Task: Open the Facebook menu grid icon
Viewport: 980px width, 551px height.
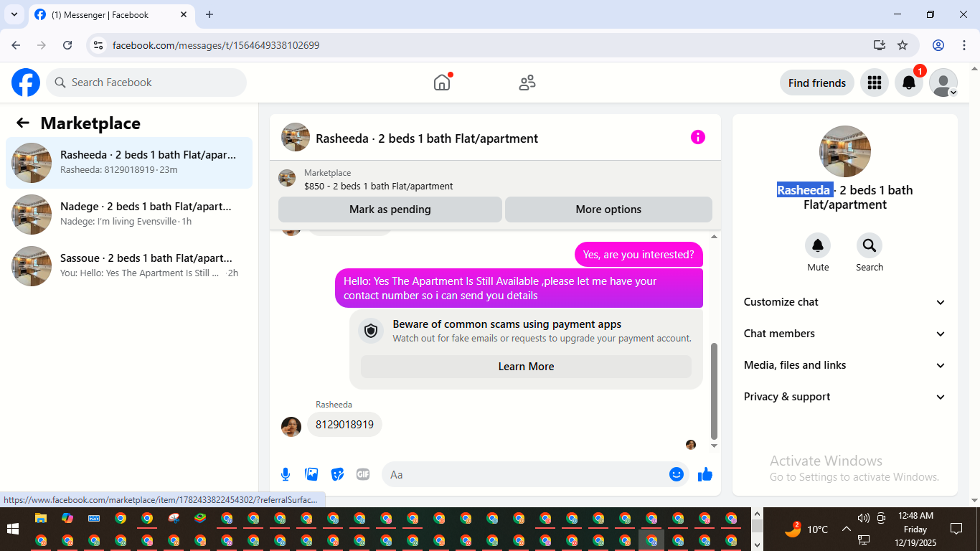Action: tap(874, 83)
